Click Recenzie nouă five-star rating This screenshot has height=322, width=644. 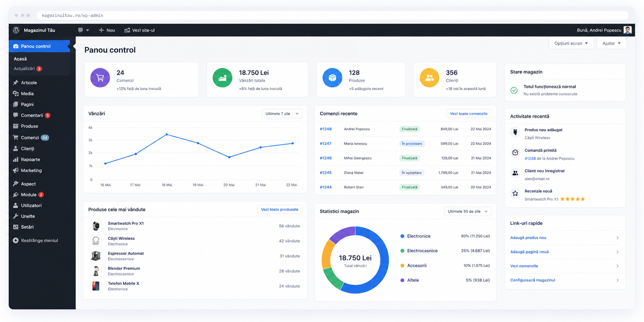[x=572, y=199]
